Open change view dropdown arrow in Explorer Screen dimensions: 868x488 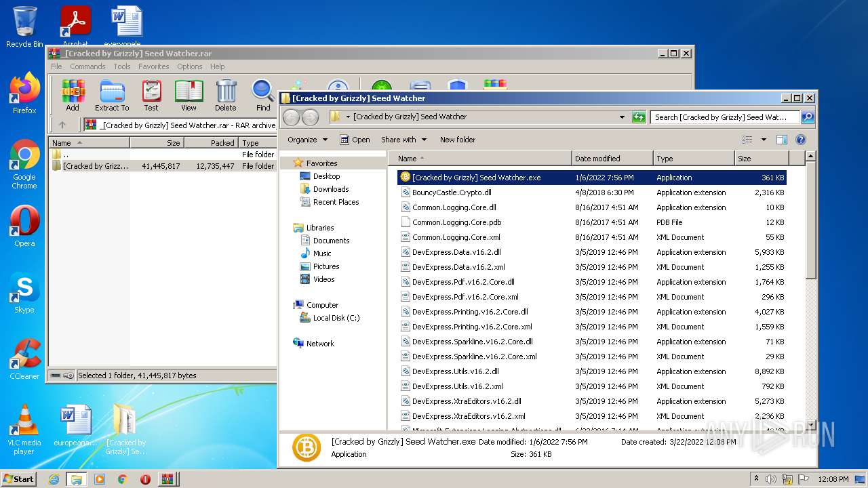click(x=764, y=140)
